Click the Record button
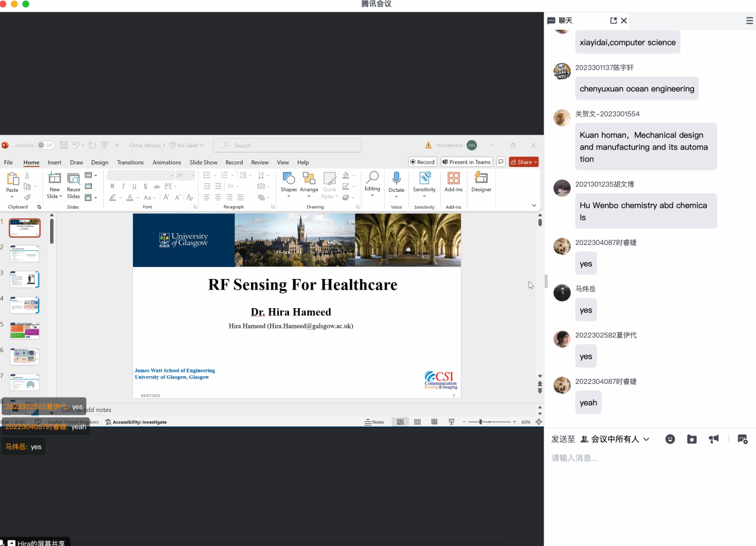This screenshot has width=756, height=546. point(422,162)
